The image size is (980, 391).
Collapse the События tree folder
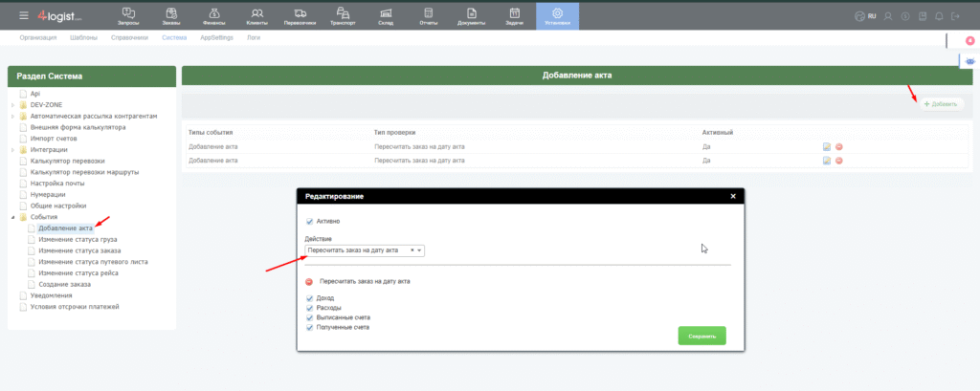pos(12,217)
